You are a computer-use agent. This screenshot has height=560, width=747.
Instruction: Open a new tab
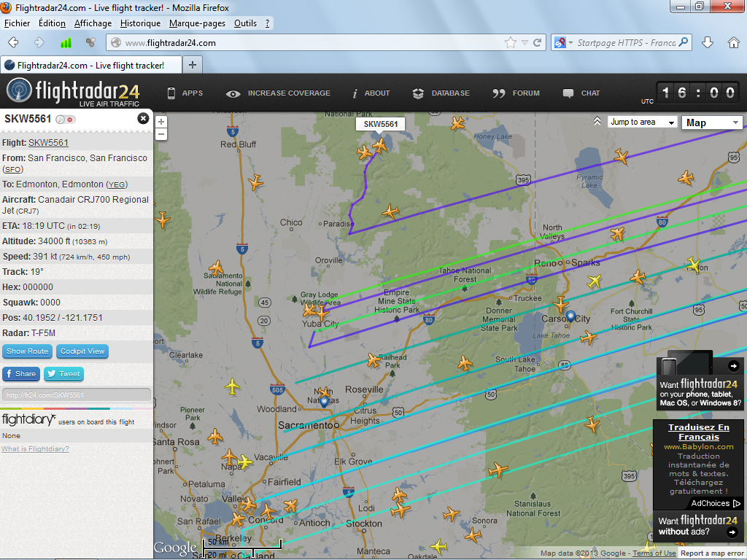(193, 65)
